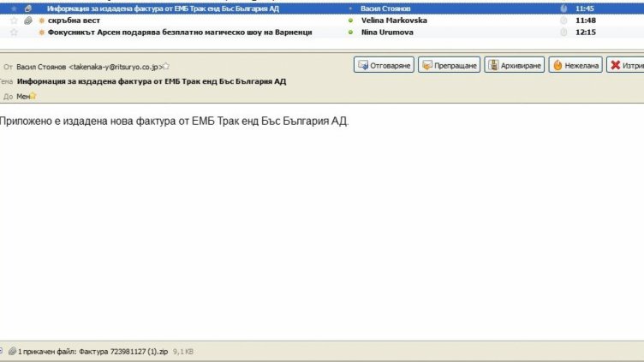Click sender address takenaka-y@ritsuryo.co.jp
The height and width of the screenshot is (362, 644).
coord(115,66)
